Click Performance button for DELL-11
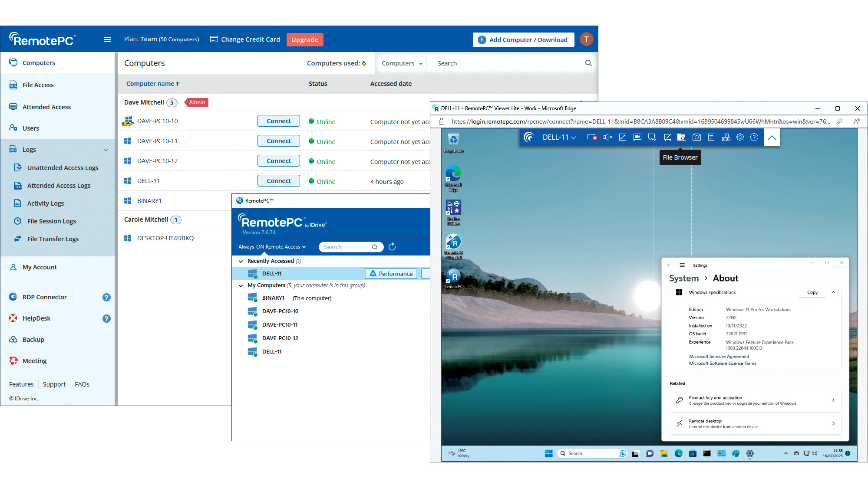Viewport: 868px width, 488px height. coord(391,274)
